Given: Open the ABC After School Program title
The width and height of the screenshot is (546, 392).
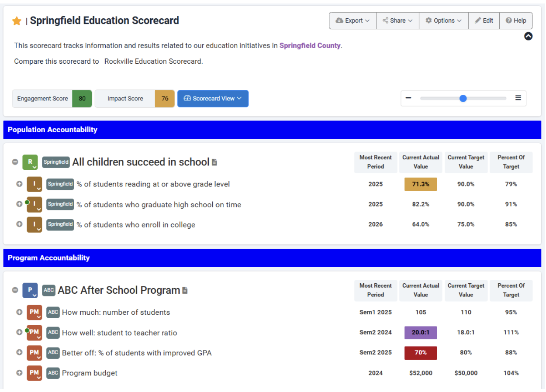Looking at the screenshot, I should point(119,290).
